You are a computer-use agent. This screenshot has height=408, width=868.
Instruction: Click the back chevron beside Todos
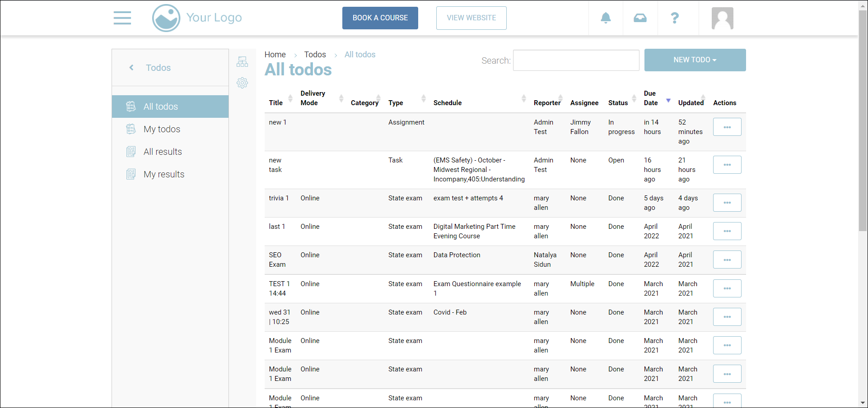pyautogui.click(x=131, y=68)
